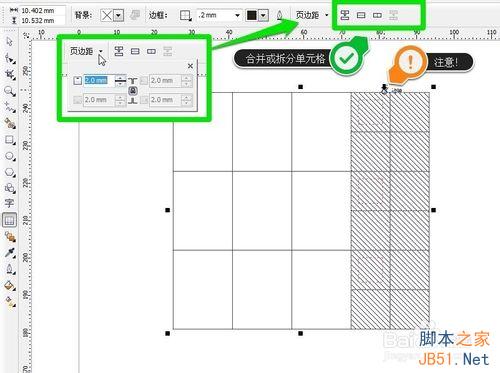Screen dimensions: 500x373
Task: Click the table's left-middle selection handle
Action: tap(168, 210)
